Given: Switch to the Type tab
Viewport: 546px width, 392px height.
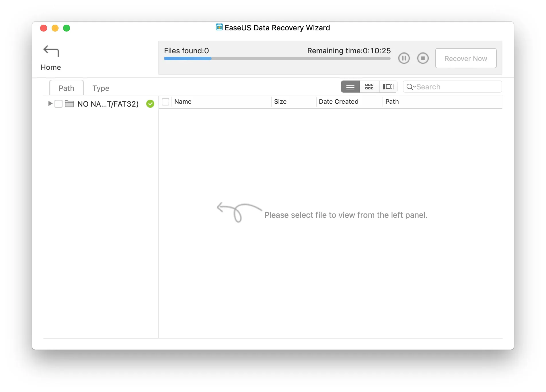Looking at the screenshot, I should [x=101, y=88].
